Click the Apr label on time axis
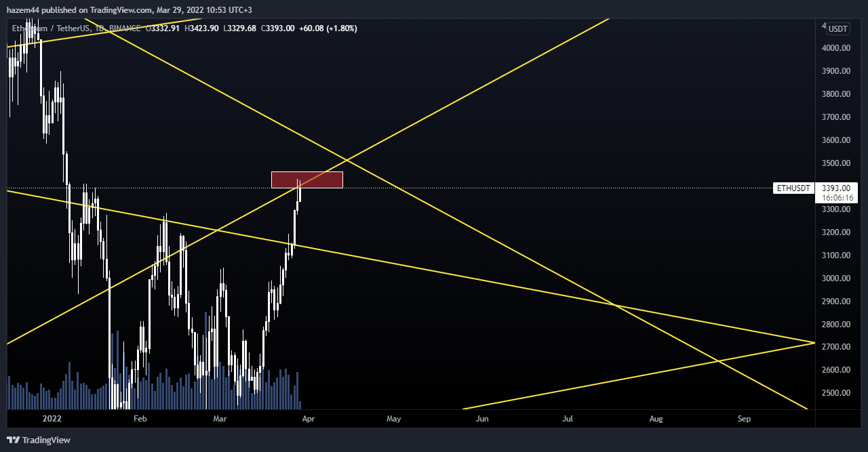Screen dimensions: 868x452 (308, 419)
